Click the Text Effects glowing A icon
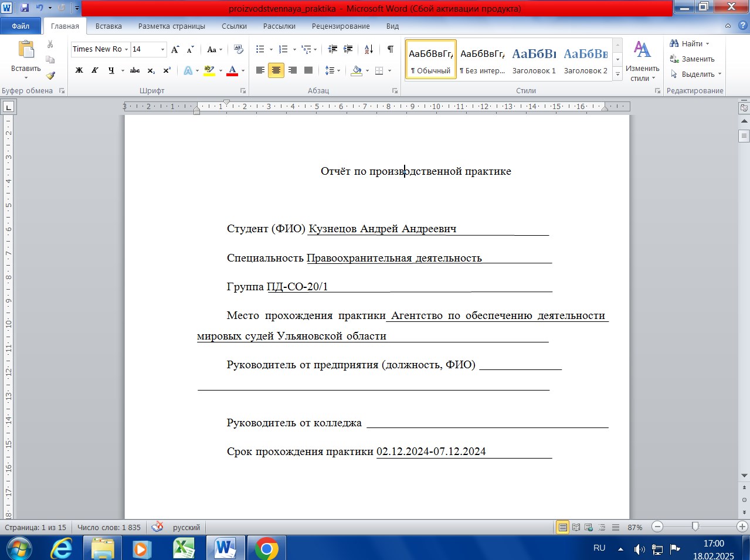This screenshot has width=750, height=560. click(x=188, y=70)
